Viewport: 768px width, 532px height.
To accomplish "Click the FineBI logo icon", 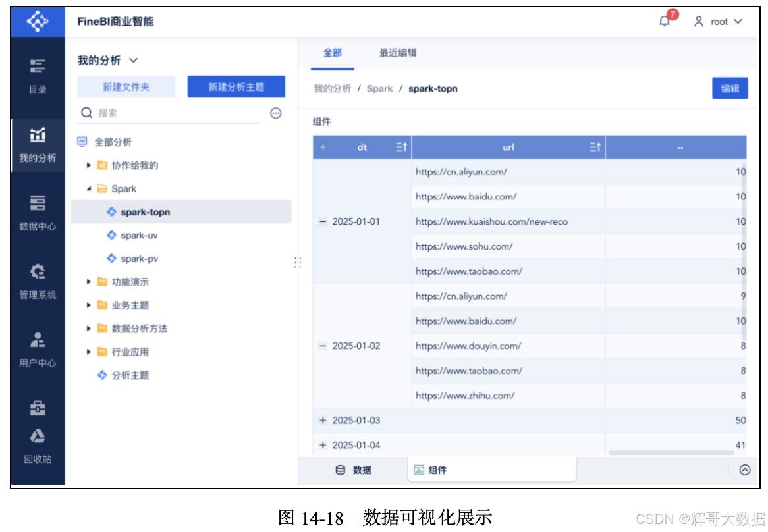I will point(38,21).
